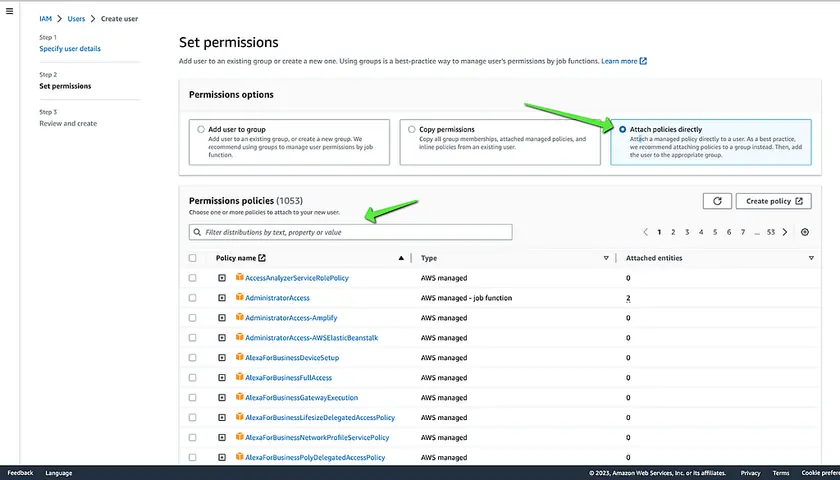Open AdministratorAccess policy link
This screenshot has width=840, height=480.
click(277, 298)
